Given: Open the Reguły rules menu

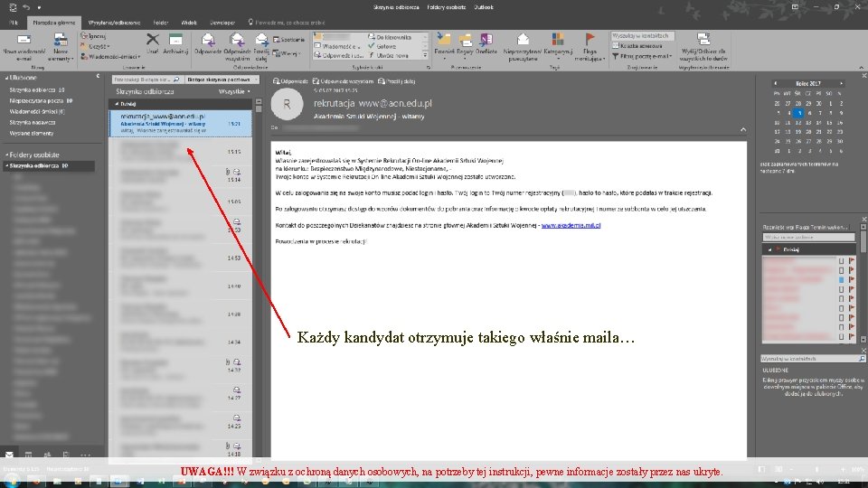Looking at the screenshot, I should 465,45.
